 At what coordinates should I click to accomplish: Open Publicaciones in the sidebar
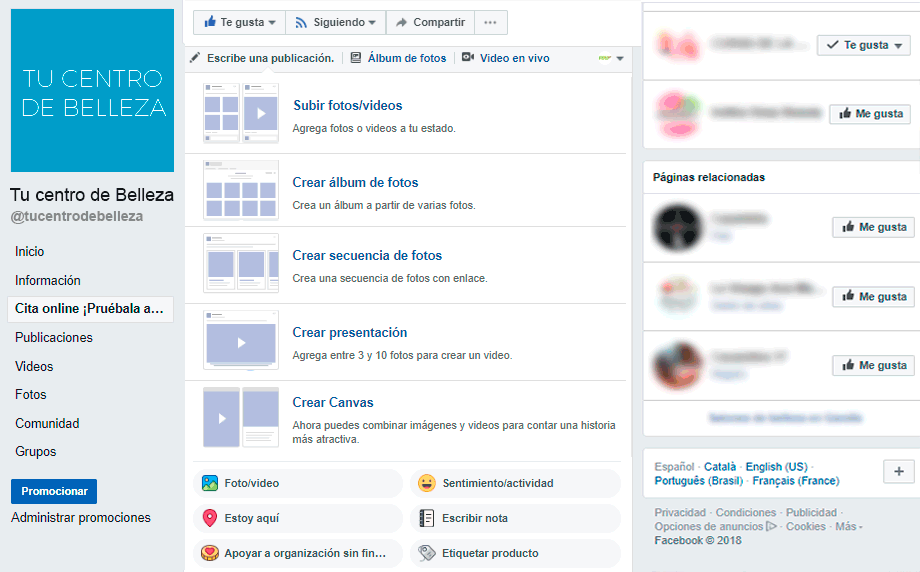point(54,337)
